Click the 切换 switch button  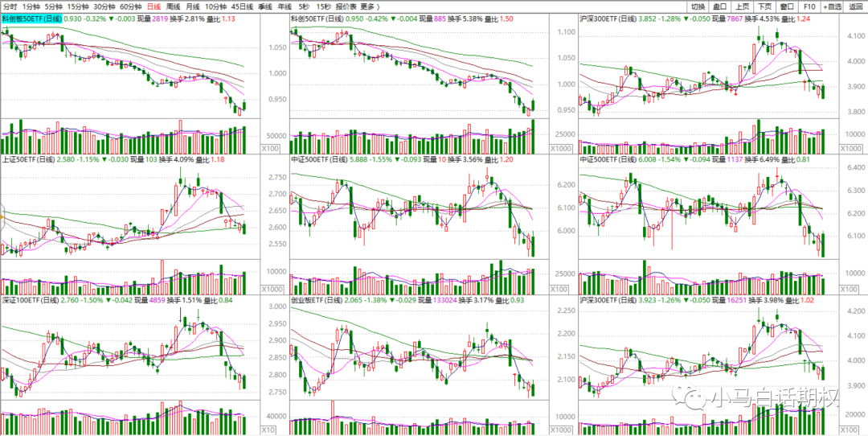point(698,6)
